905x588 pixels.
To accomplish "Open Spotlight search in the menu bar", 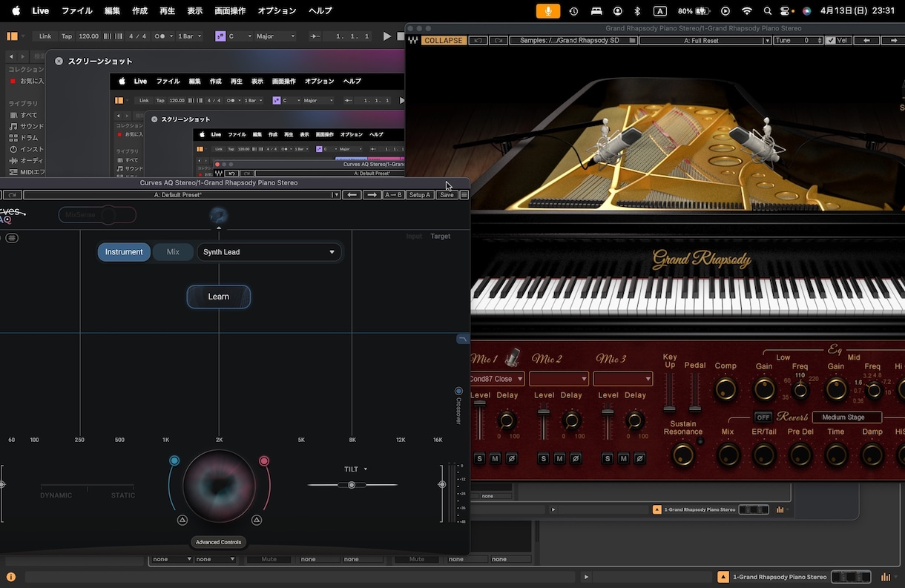I will [768, 11].
